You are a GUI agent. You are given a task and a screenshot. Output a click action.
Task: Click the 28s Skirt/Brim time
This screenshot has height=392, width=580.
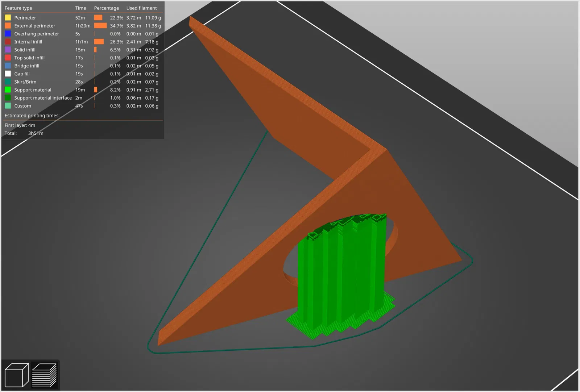click(79, 82)
